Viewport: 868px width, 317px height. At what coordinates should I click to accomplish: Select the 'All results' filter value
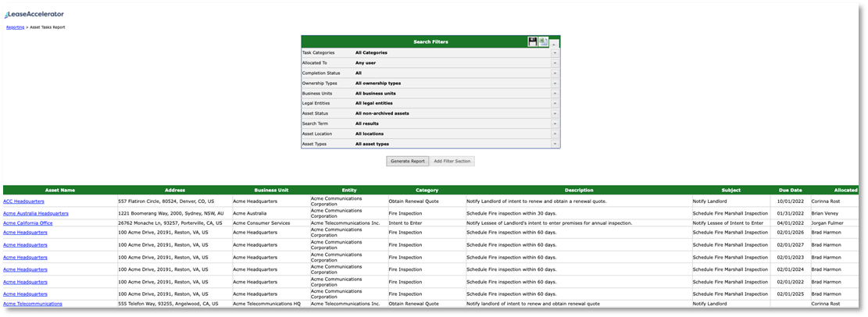tap(367, 123)
